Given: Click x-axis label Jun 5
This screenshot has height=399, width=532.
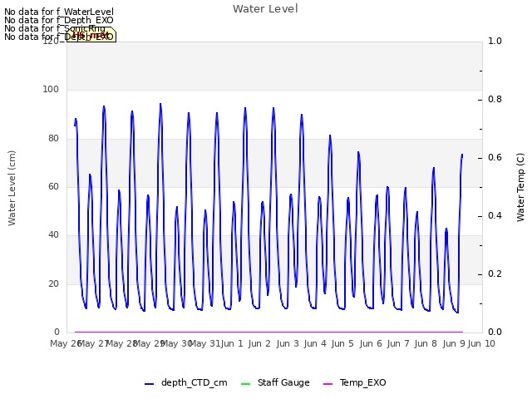Looking at the screenshot, I should (342, 343).
